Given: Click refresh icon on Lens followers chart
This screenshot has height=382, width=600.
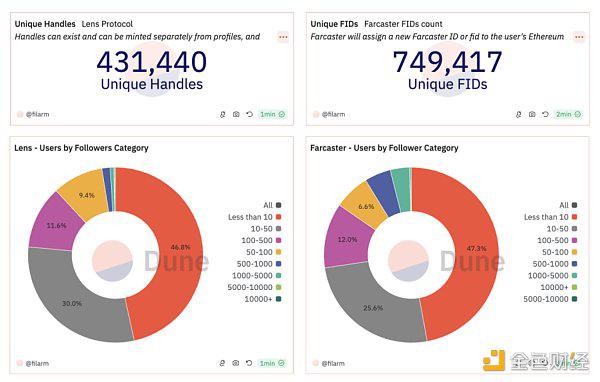Looking at the screenshot, I should [249, 363].
